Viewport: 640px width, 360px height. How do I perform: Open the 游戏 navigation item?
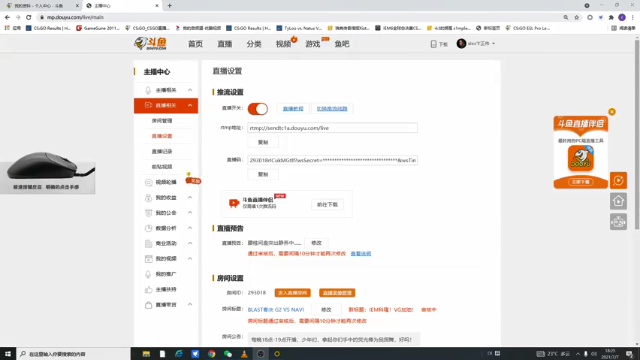(313, 44)
